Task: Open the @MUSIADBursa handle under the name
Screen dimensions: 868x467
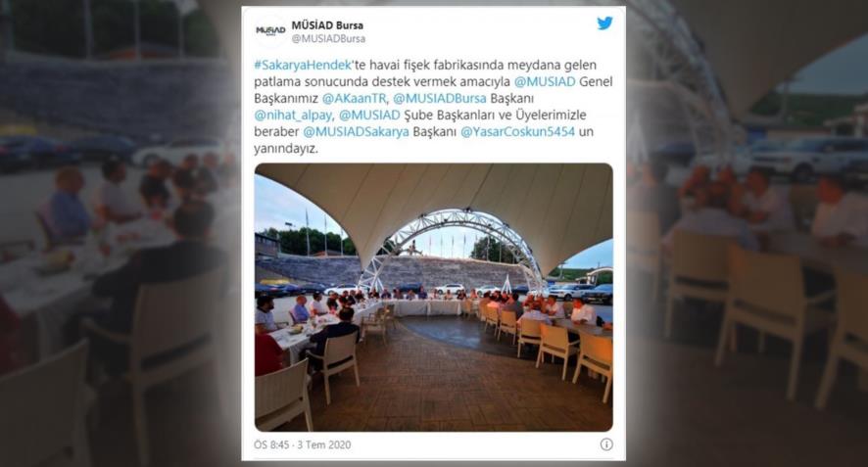Action: [328, 39]
